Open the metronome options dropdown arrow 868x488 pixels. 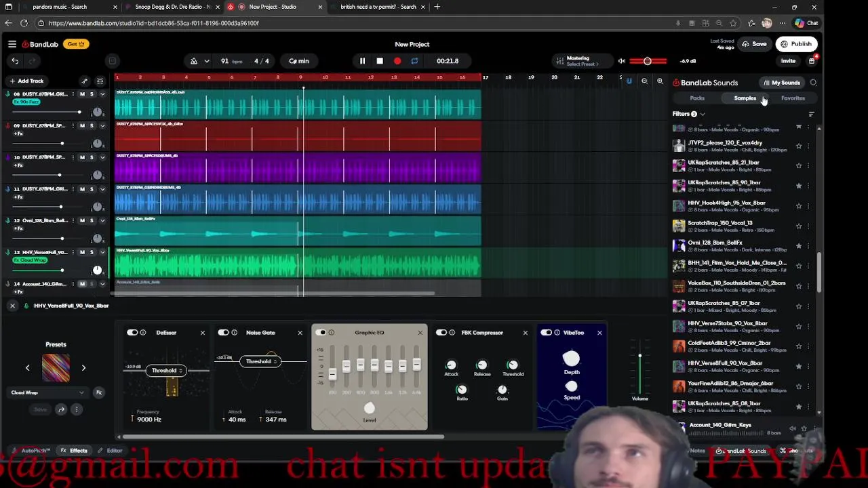click(207, 61)
